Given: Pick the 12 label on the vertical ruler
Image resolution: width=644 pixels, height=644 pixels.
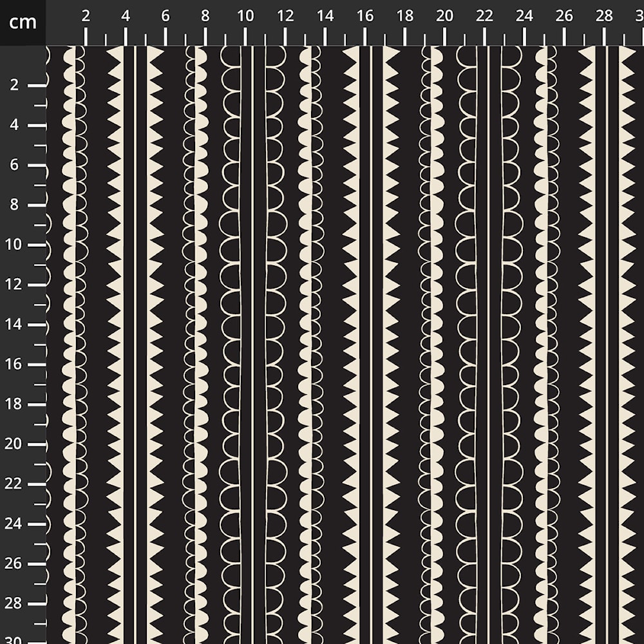Looking at the screenshot, I should pos(13,284).
